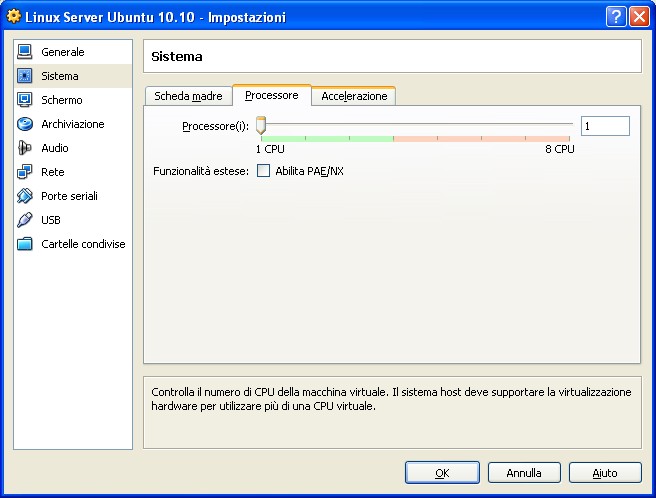
Task: Click the question mark help button in title bar
Action: 617,17
